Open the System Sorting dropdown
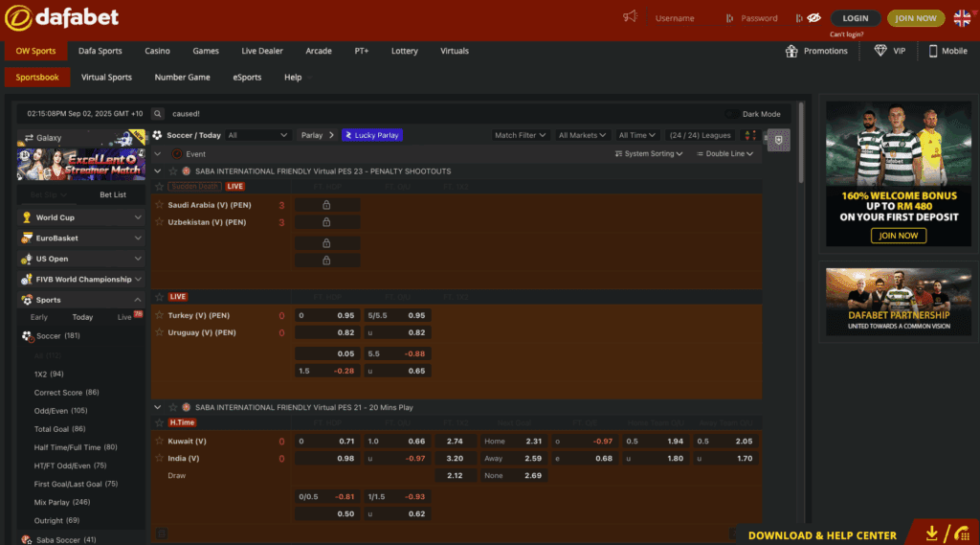This screenshot has height=545, width=980. coord(649,154)
